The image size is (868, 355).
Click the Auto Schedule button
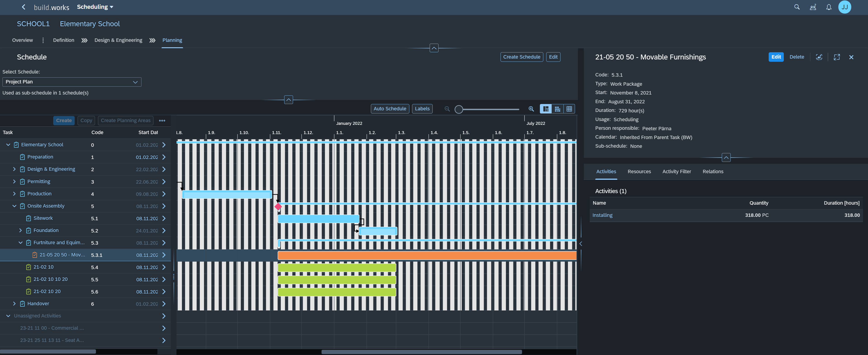pyautogui.click(x=389, y=109)
